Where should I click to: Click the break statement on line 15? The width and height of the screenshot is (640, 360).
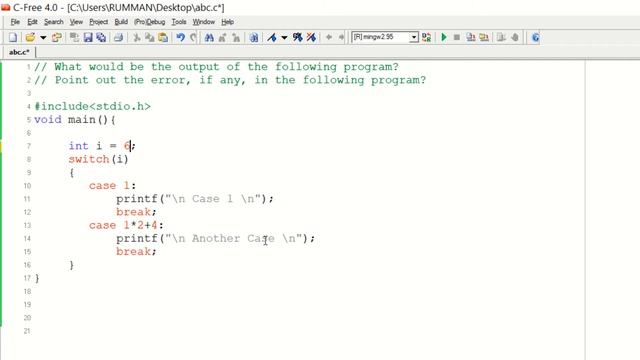point(136,252)
